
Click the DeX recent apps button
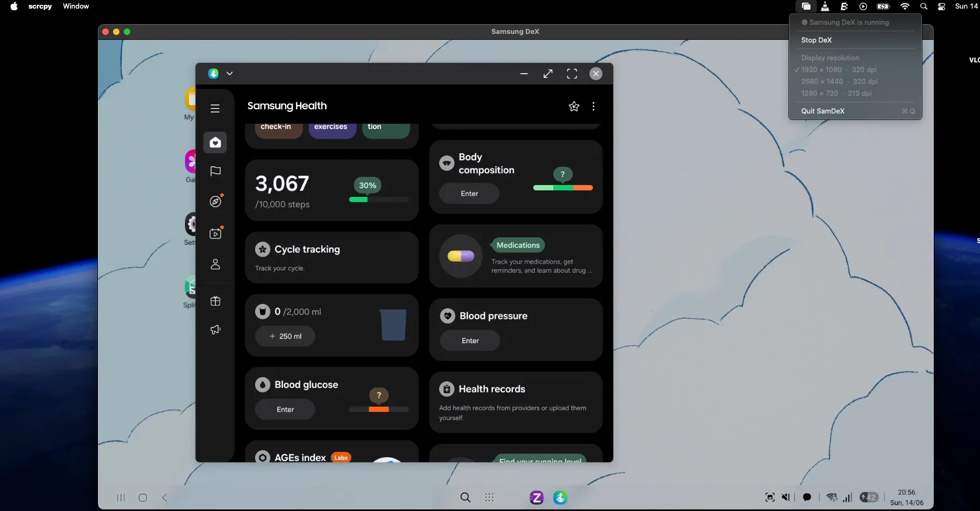coord(121,498)
